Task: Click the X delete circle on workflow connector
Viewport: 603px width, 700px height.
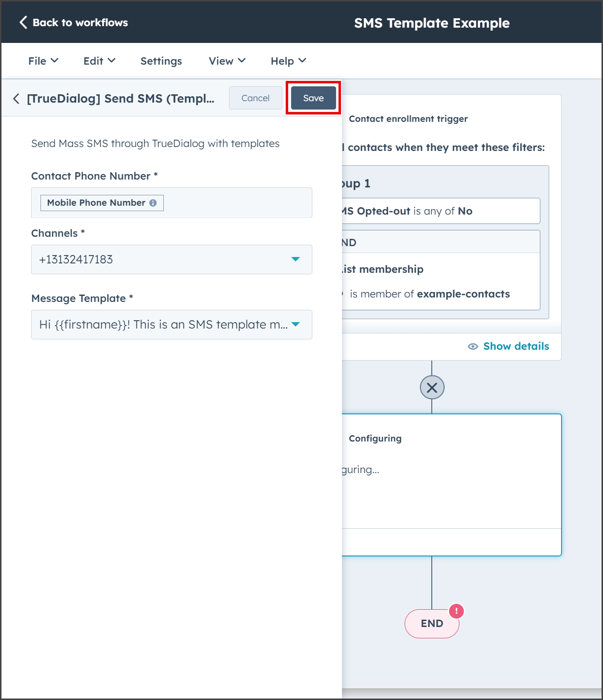Action: [x=432, y=388]
